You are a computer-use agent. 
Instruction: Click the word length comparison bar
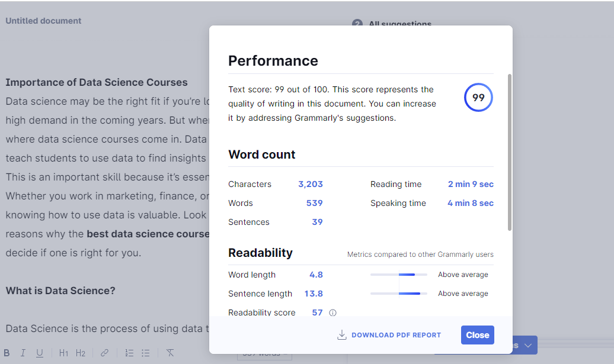(x=398, y=275)
